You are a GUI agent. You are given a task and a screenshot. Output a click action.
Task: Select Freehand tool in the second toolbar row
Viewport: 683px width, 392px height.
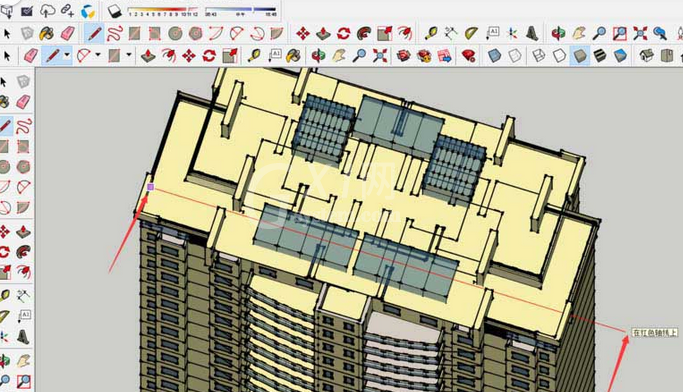coord(115,33)
